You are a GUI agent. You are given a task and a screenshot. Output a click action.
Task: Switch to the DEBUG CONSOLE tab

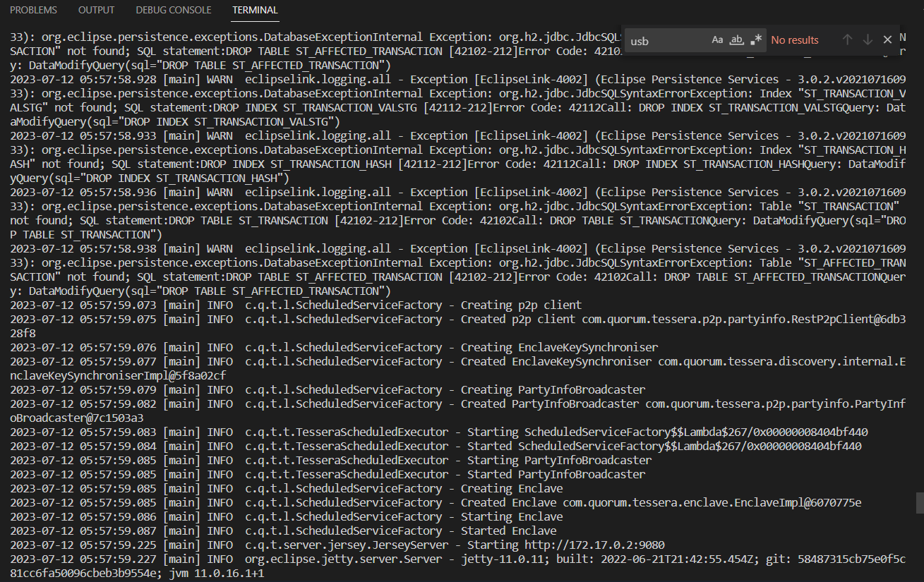pos(173,10)
